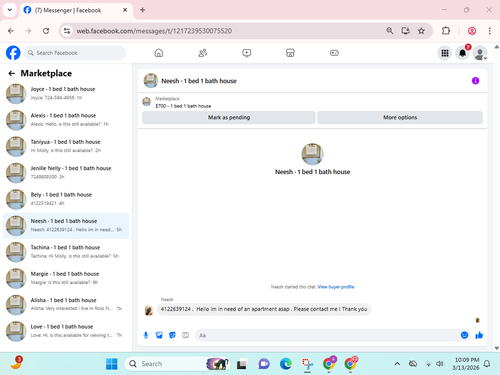The height and width of the screenshot is (375, 500).
Task: Open the Joyce conversation
Action: 66,93
